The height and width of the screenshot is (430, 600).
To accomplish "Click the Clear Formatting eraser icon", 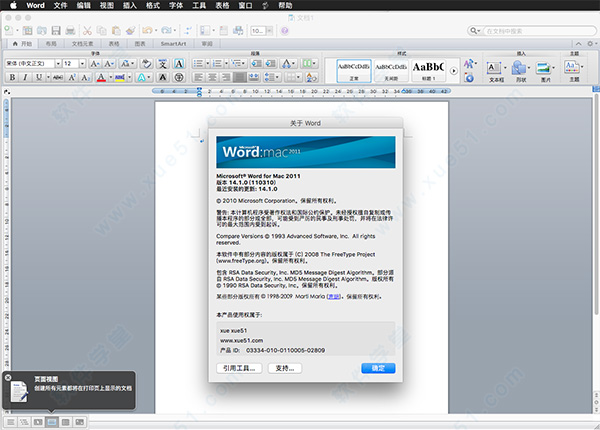I will point(146,64).
